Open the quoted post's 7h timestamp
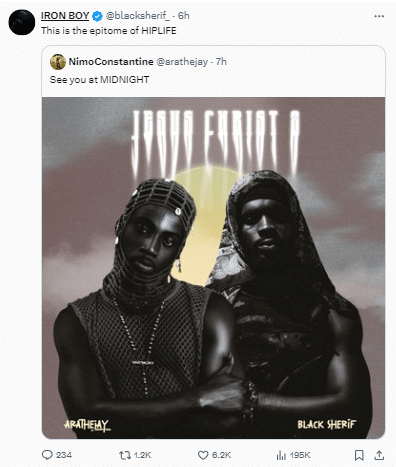 (221, 62)
